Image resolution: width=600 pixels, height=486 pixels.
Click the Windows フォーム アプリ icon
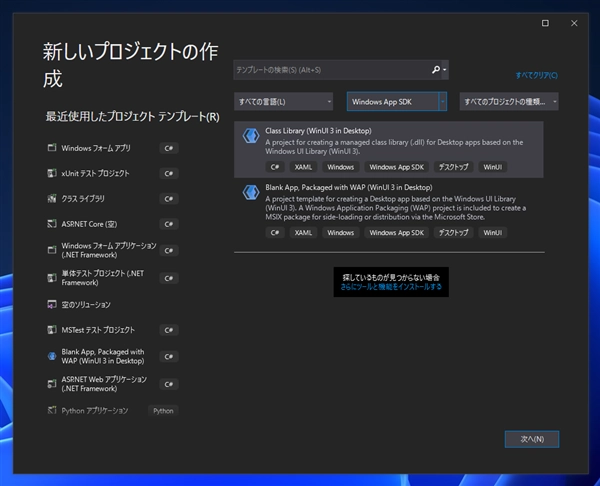pyautogui.click(x=52, y=148)
